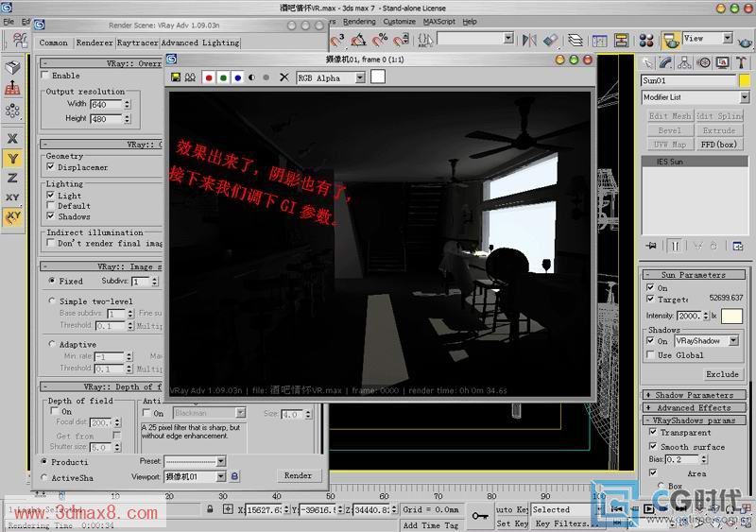Switch to the Create panel icon
Viewport: 756px width, 532px height.
click(x=648, y=62)
